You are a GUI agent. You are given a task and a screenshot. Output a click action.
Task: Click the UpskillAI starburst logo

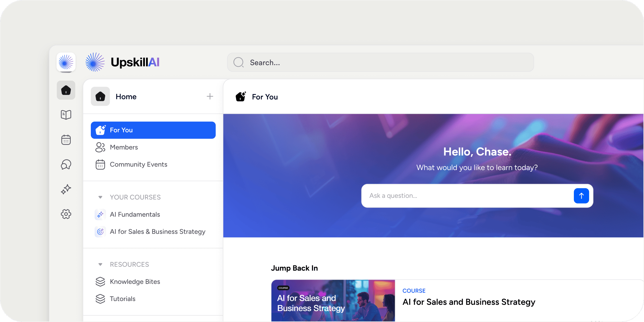click(95, 62)
